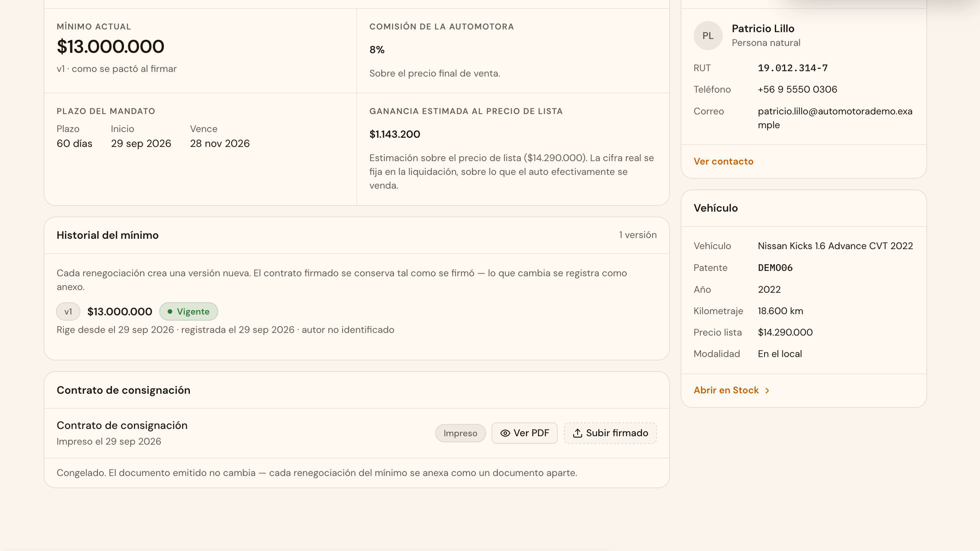The height and width of the screenshot is (551, 980).
Task: Click the text Impreso el 29 sep 2026
Action: point(109,442)
